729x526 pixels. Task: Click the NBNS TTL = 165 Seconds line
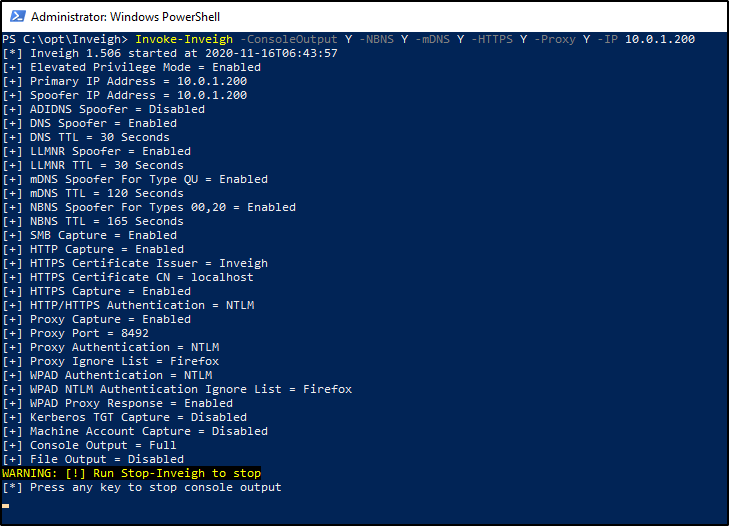pyautogui.click(x=93, y=221)
